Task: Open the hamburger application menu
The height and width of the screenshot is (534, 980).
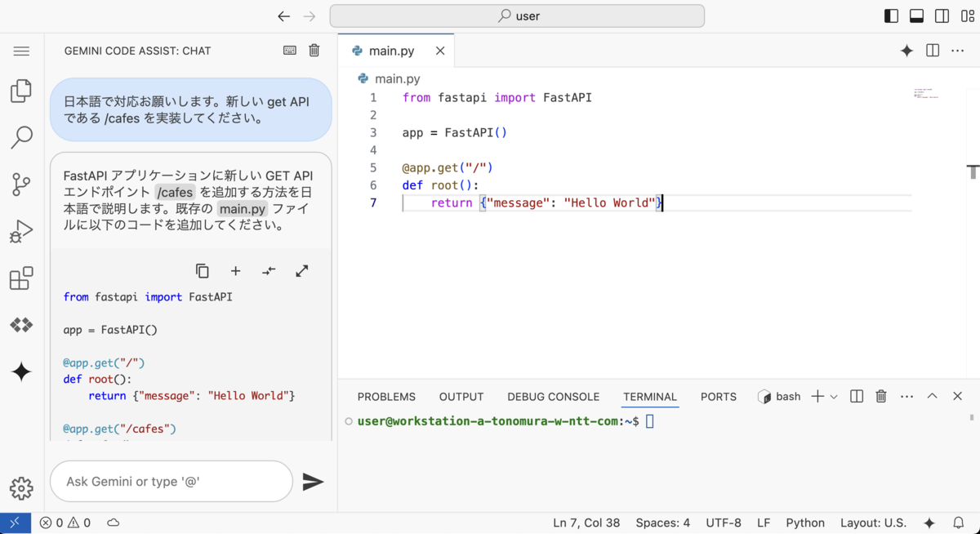Action: point(21,51)
